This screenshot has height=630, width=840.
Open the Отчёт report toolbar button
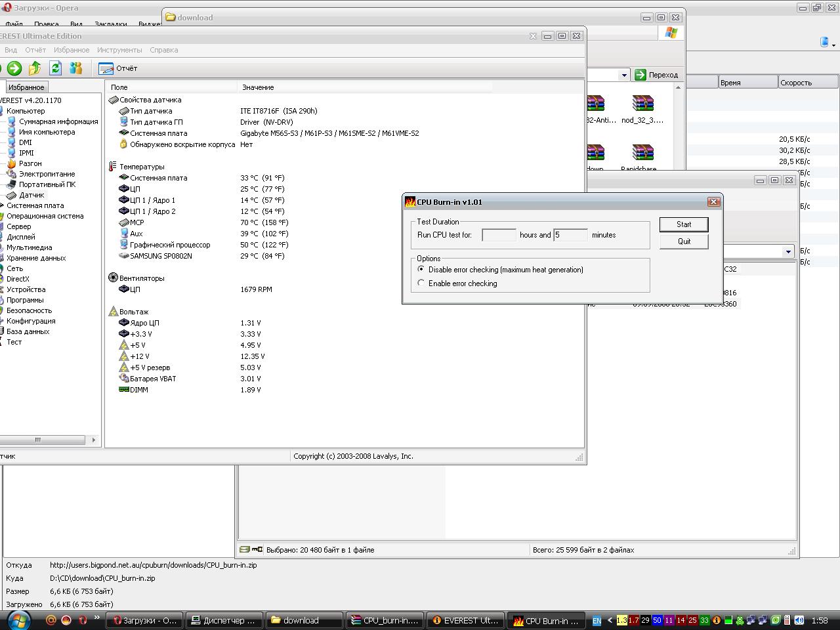point(118,68)
